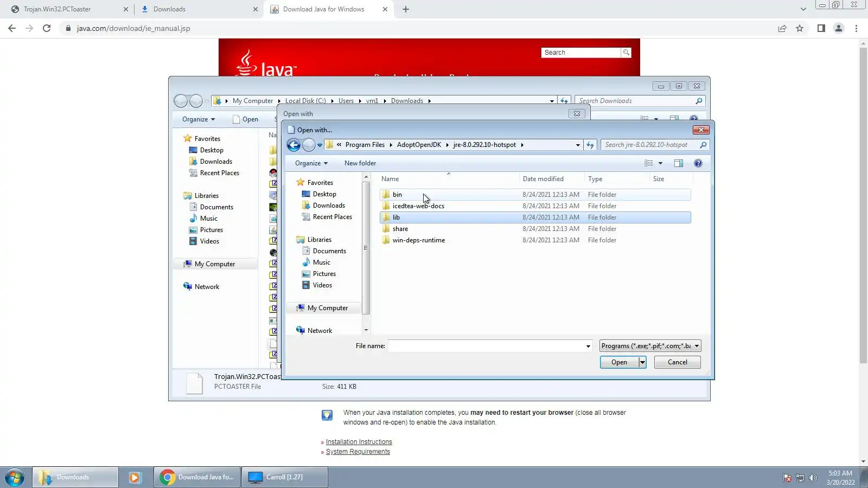
Task: Toggle preview pane in Open with dialog
Action: click(679, 163)
